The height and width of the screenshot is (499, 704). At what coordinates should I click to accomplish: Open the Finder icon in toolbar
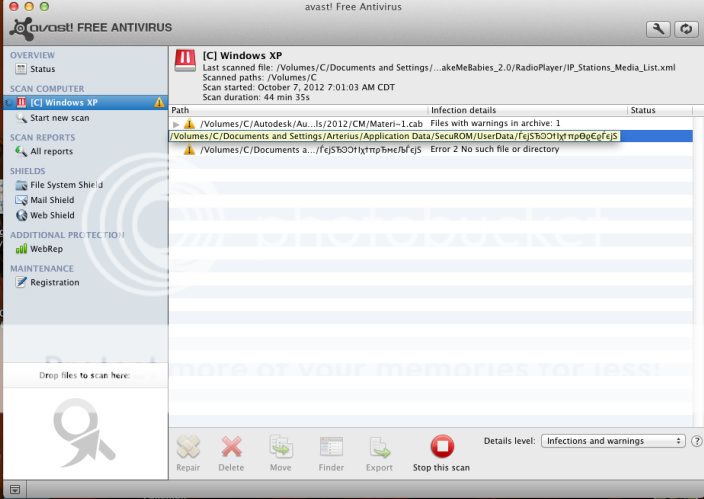(331, 447)
